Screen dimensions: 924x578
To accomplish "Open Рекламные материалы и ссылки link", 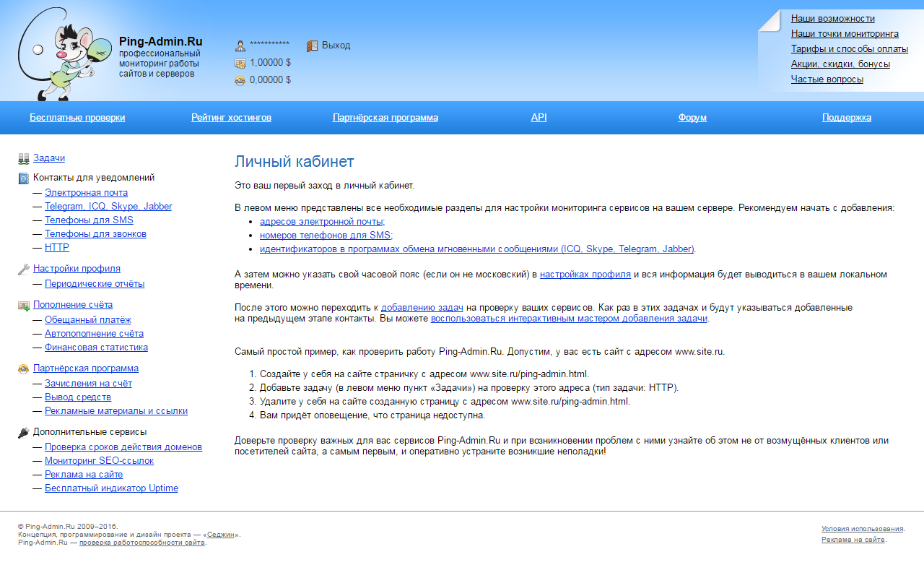I will click(x=116, y=411).
